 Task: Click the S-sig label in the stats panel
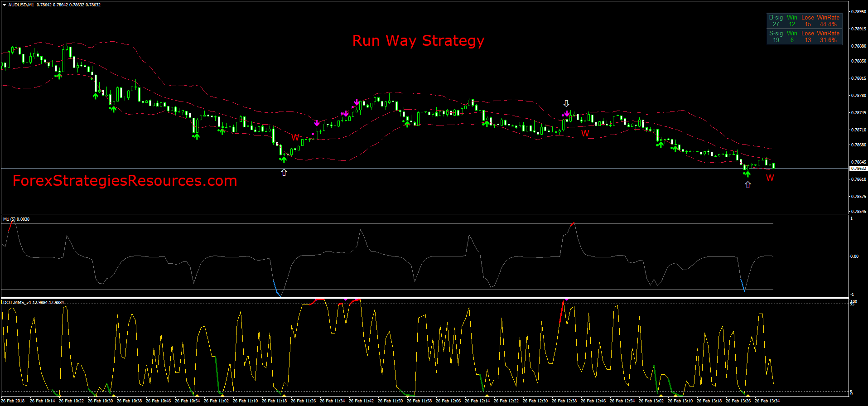pyautogui.click(x=776, y=34)
